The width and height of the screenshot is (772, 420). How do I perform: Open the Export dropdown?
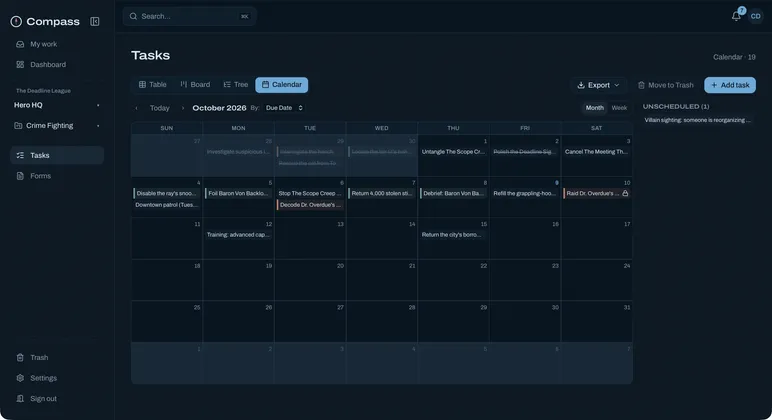coord(598,85)
